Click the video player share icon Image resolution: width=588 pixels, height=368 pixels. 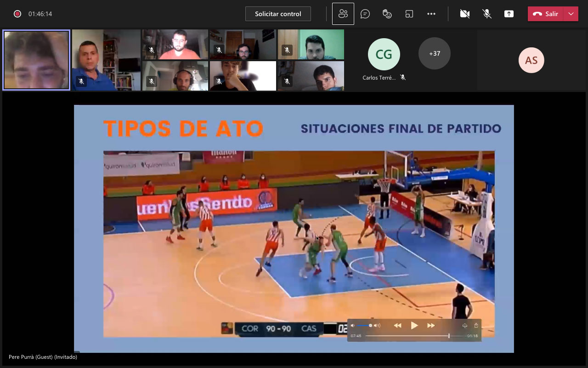(x=476, y=325)
